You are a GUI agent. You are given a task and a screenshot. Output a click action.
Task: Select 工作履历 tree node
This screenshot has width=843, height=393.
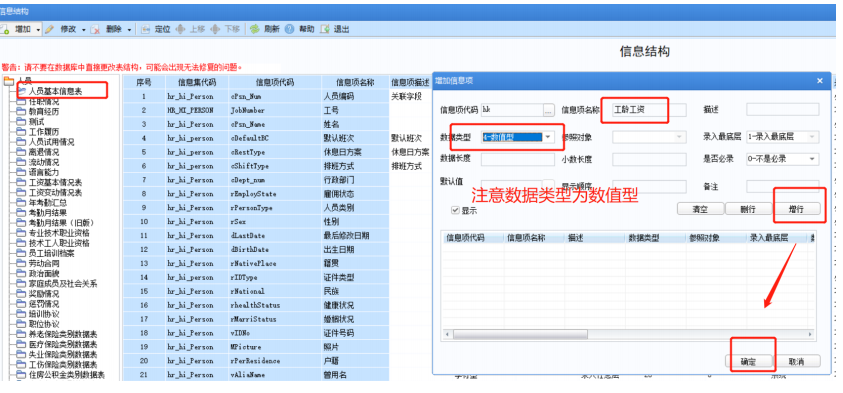[x=44, y=132]
